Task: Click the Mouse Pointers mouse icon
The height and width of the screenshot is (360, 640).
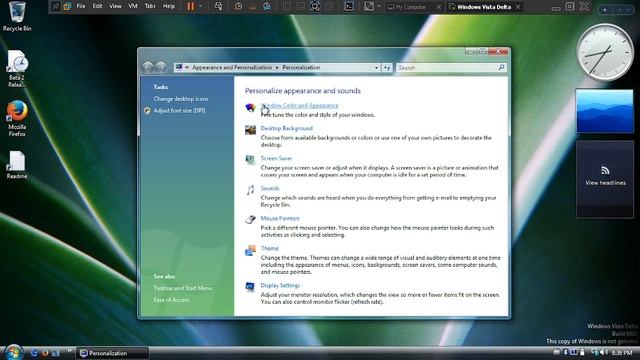Action: click(250, 220)
